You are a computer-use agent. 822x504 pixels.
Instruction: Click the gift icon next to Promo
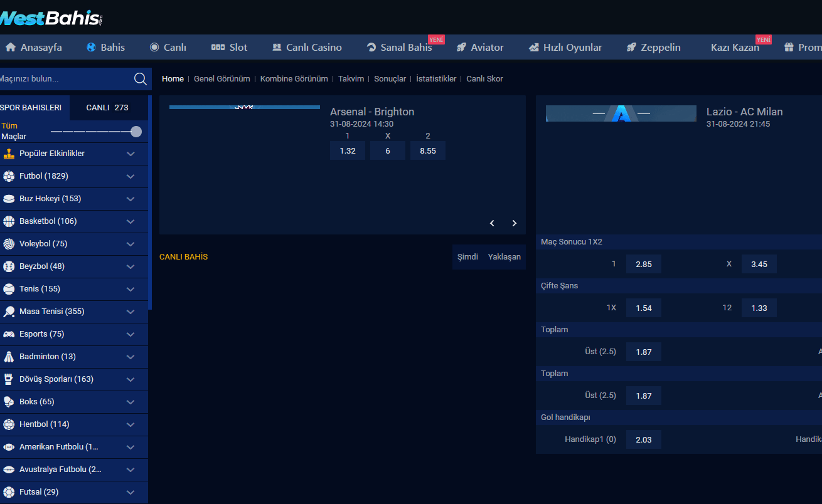(789, 47)
